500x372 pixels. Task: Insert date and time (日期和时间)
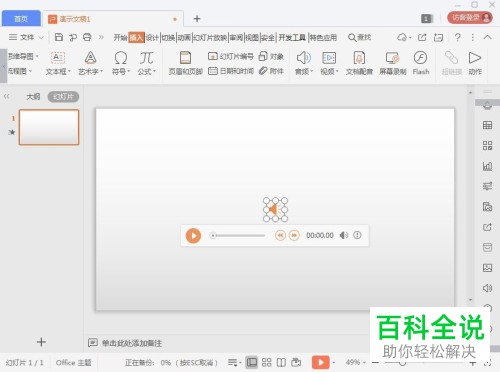(231, 71)
